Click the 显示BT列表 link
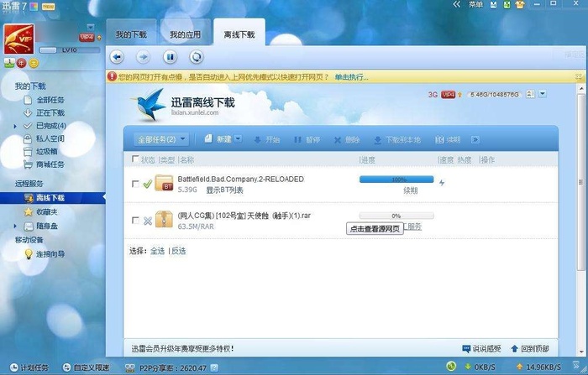Screen dimensions: 588x375 tap(224, 190)
